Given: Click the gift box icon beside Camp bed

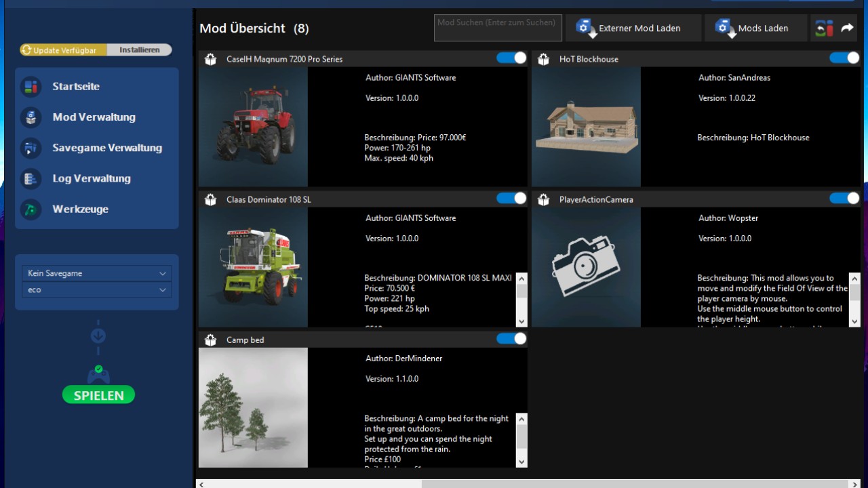Looking at the screenshot, I should [x=210, y=340].
